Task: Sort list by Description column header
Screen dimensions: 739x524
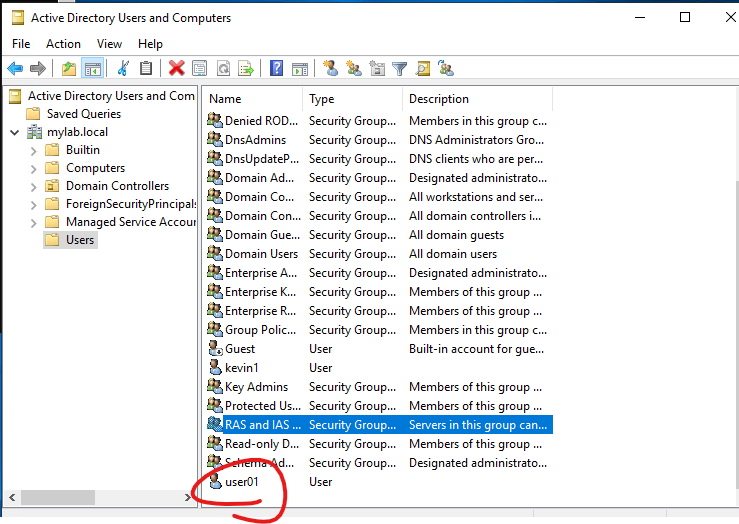Action: coord(477,99)
